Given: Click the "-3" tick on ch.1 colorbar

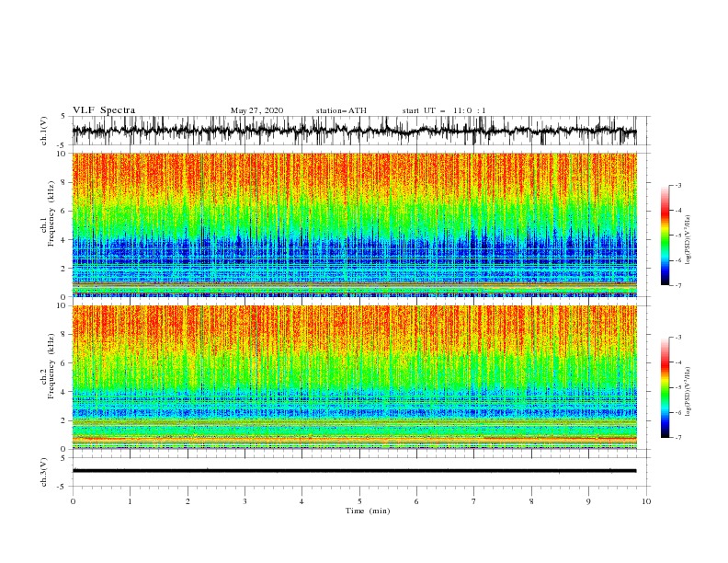Looking at the screenshot, I should (678, 185).
